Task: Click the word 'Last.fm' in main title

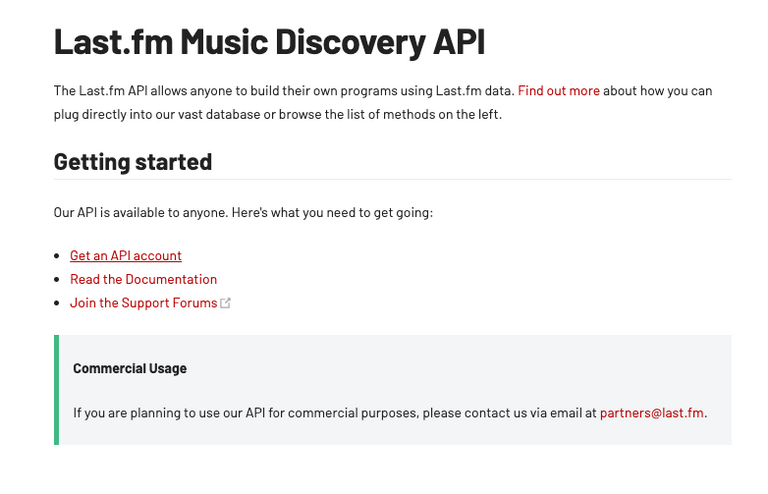Action: pyautogui.click(x=113, y=42)
